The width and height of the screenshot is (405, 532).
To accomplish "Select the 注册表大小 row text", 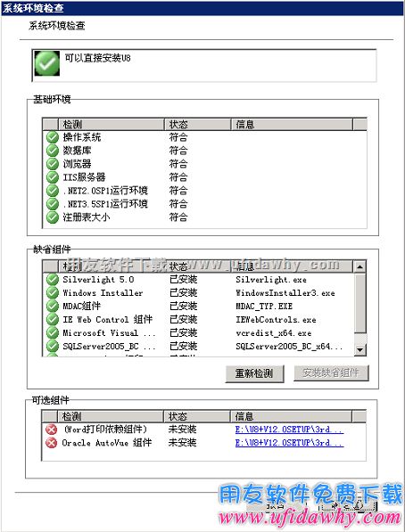I will pyautogui.click(x=87, y=217).
